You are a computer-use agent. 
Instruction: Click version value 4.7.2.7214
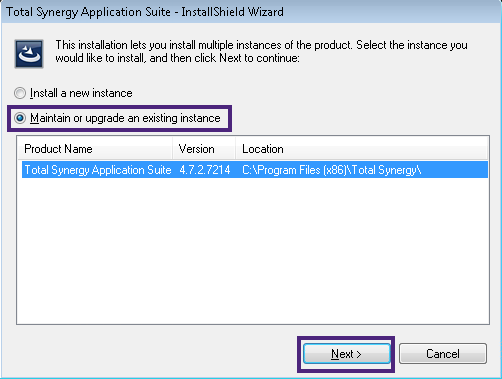pos(205,170)
